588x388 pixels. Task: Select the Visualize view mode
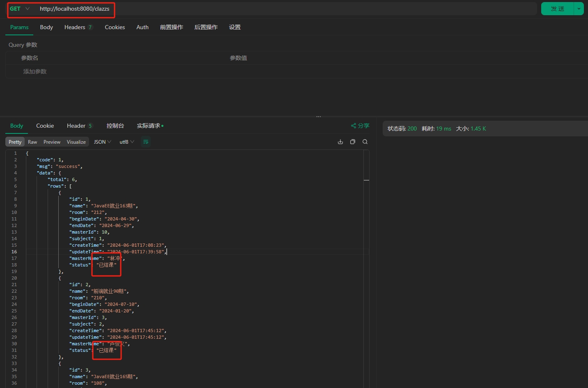(x=76, y=142)
